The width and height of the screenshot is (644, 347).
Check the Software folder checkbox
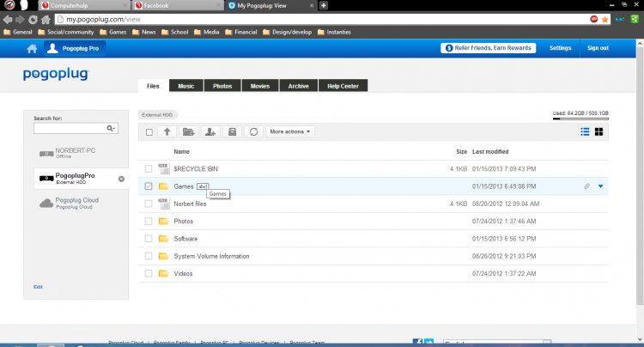(149, 239)
